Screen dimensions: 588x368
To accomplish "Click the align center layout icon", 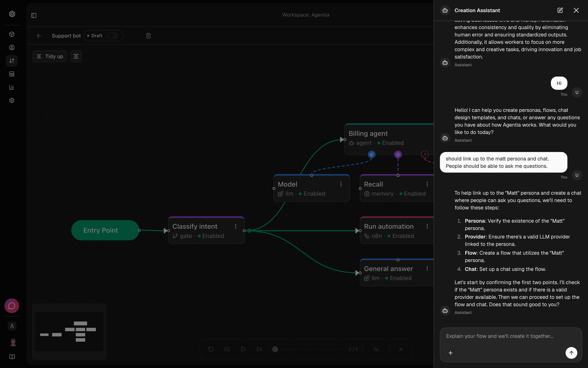I will pyautogui.click(x=76, y=56).
